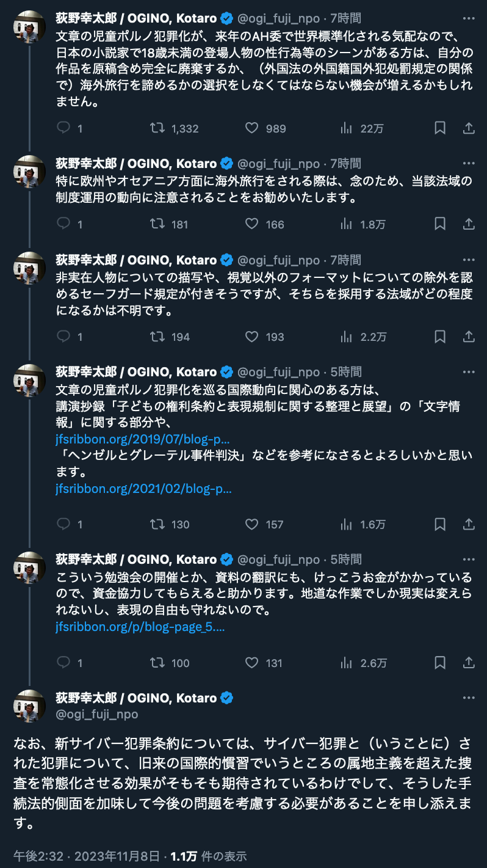View analytics showing 2.6万 views
487x868 pixels.
(347, 663)
